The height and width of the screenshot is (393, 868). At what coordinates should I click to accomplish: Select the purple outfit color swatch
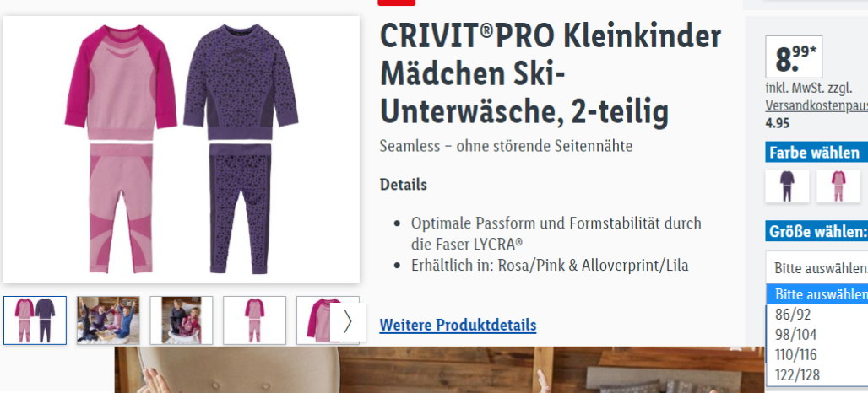(x=787, y=186)
